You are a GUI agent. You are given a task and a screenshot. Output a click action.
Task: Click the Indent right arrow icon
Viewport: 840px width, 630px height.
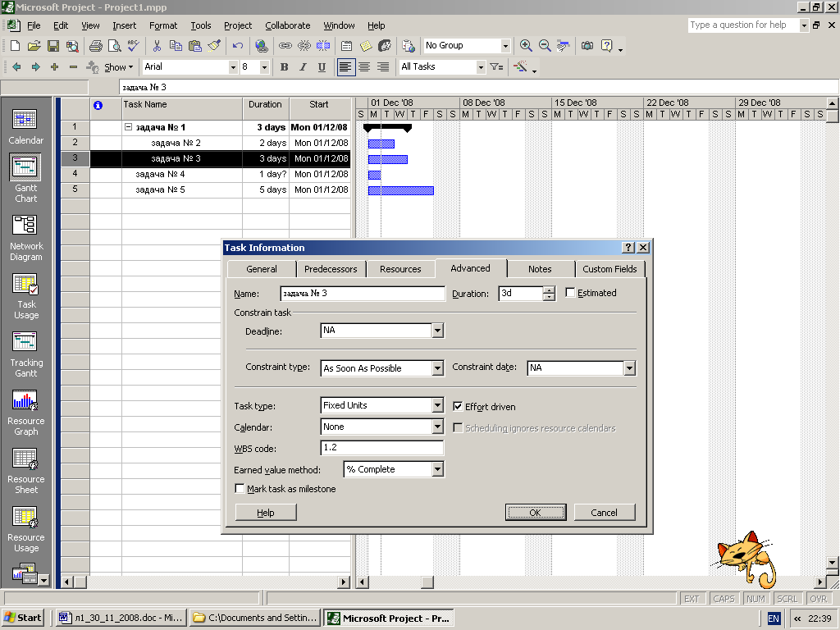pyautogui.click(x=35, y=67)
